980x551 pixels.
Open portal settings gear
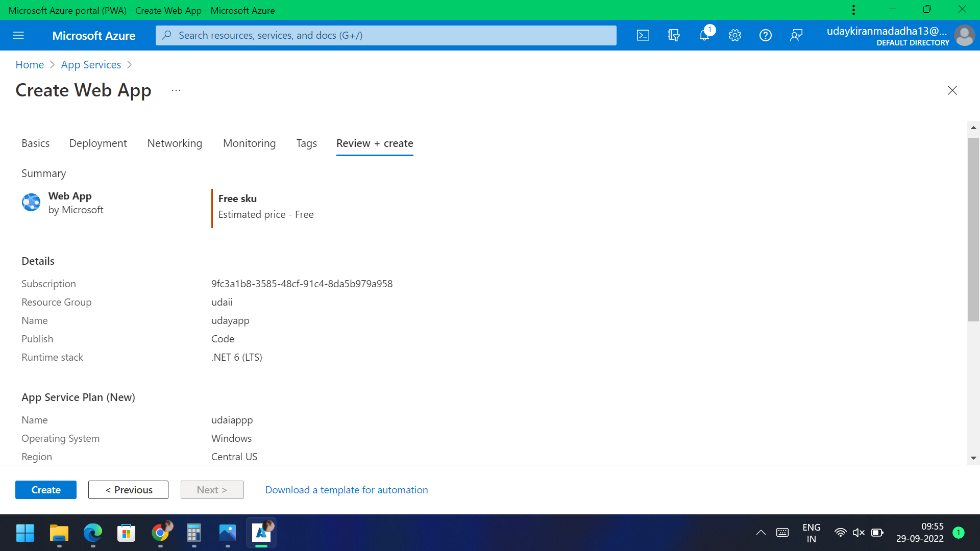(x=735, y=35)
